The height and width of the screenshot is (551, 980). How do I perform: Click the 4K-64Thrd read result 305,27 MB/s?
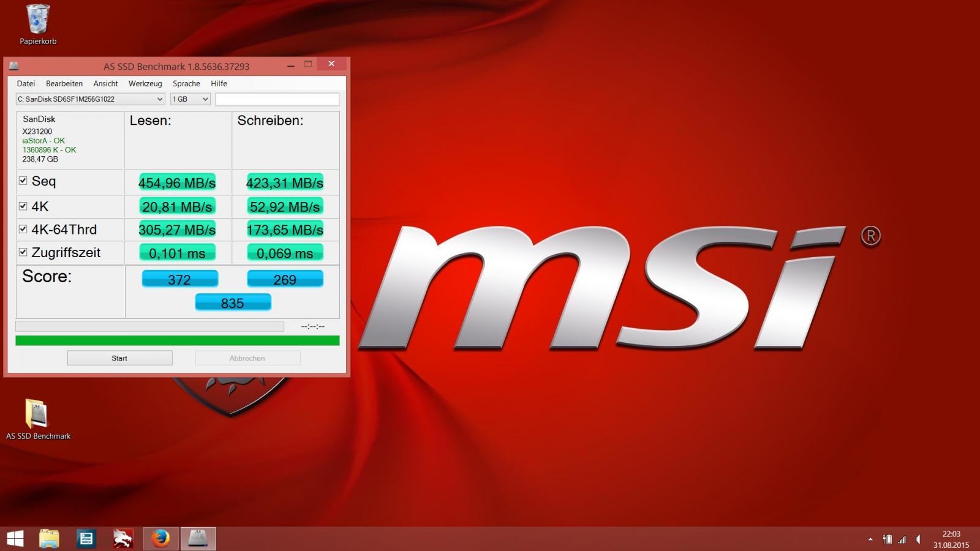[177, 230]
